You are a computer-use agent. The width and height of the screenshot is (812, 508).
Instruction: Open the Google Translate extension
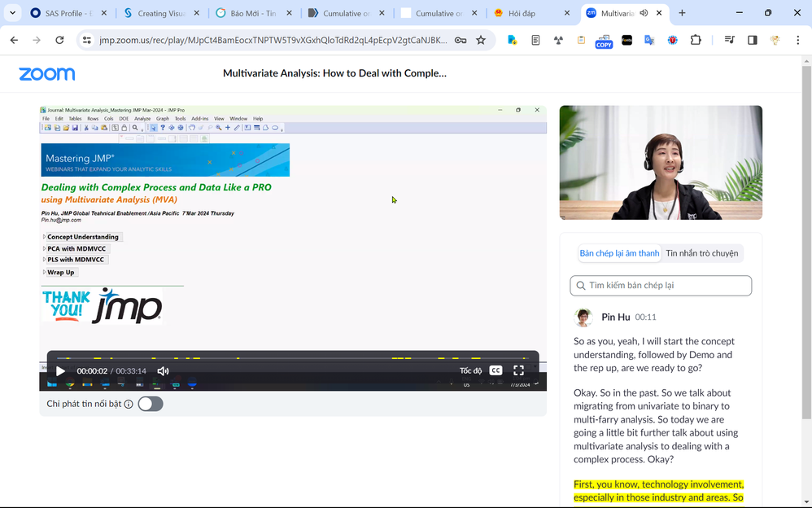(649, 40)
